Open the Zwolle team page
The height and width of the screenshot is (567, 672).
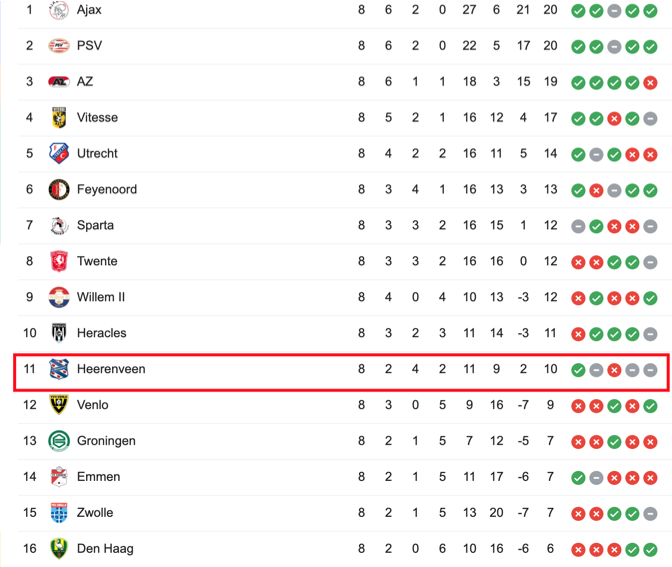tap(95, 513)
